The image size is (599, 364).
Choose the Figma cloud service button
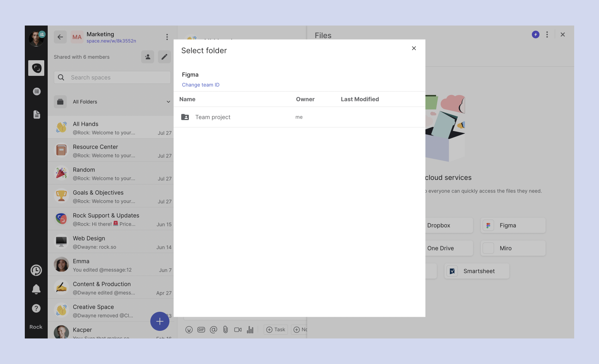click(x=513, y=225)
